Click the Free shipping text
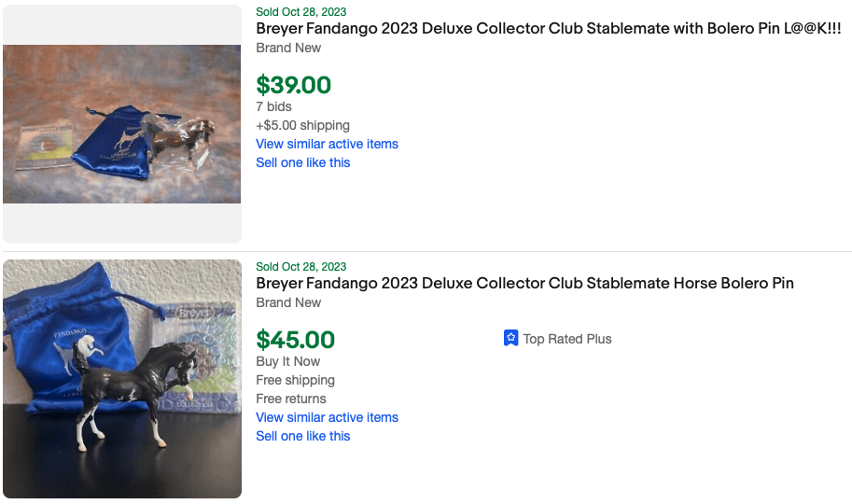The width and height of the screenshot is (852, 504). coord(296,380)
